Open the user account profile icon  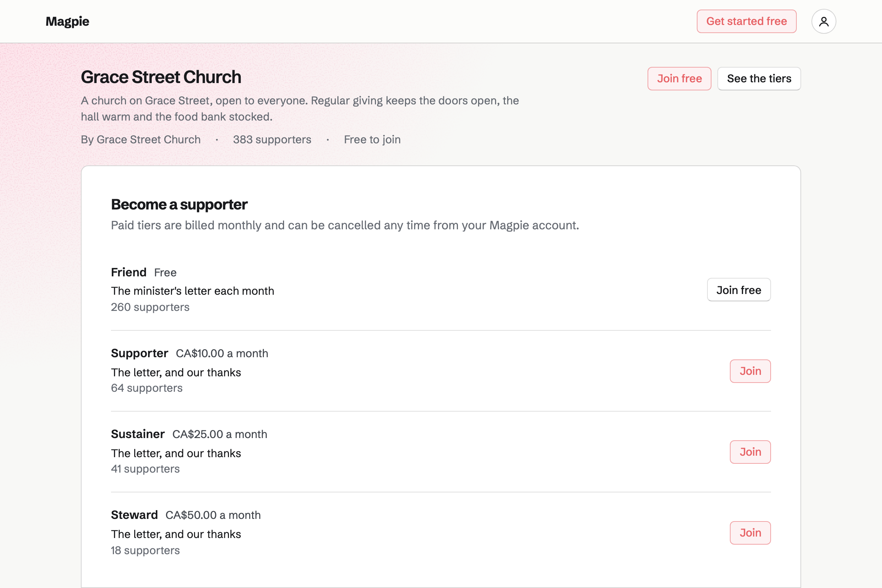824,21
